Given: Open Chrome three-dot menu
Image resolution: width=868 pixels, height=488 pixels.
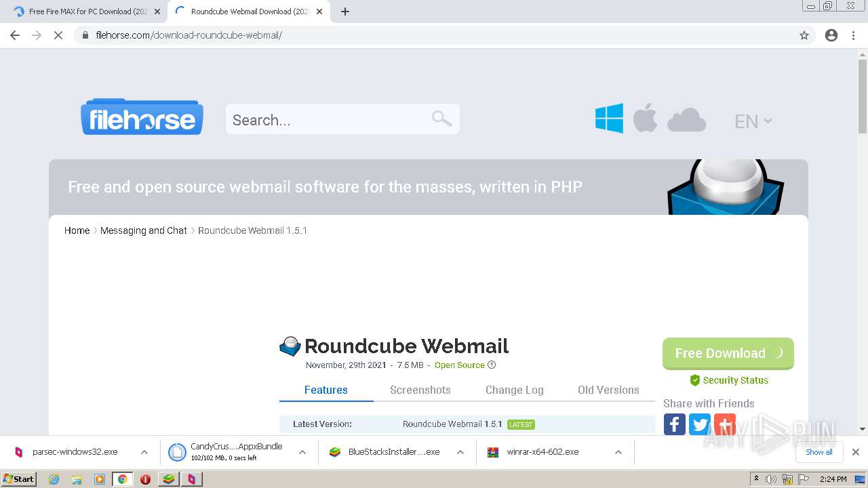Looking at the screenshot, I should 853,35.
